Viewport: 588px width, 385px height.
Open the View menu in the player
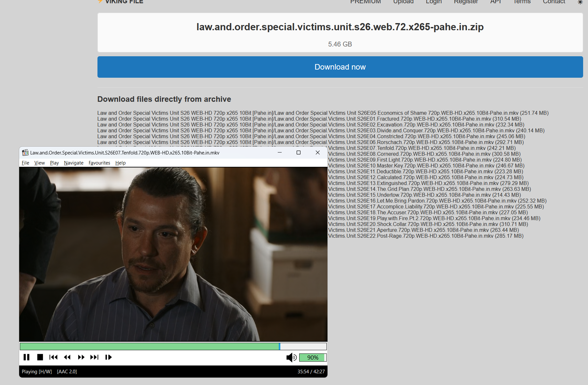click(x=40, y=163)
